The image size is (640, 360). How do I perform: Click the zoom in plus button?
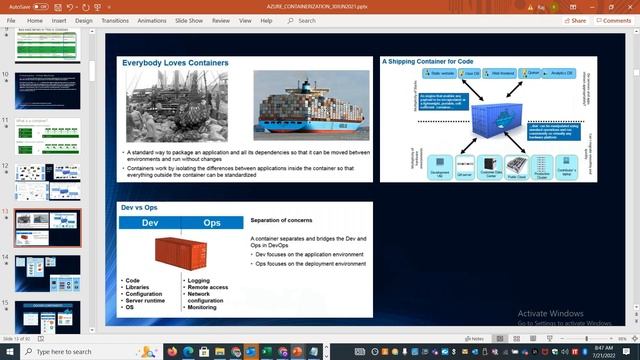click(x=611, y=339)
